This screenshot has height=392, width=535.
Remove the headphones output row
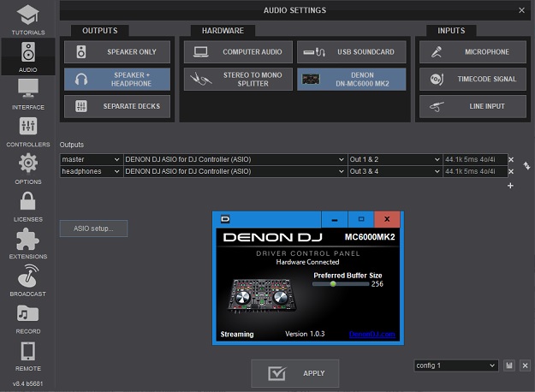511,171
